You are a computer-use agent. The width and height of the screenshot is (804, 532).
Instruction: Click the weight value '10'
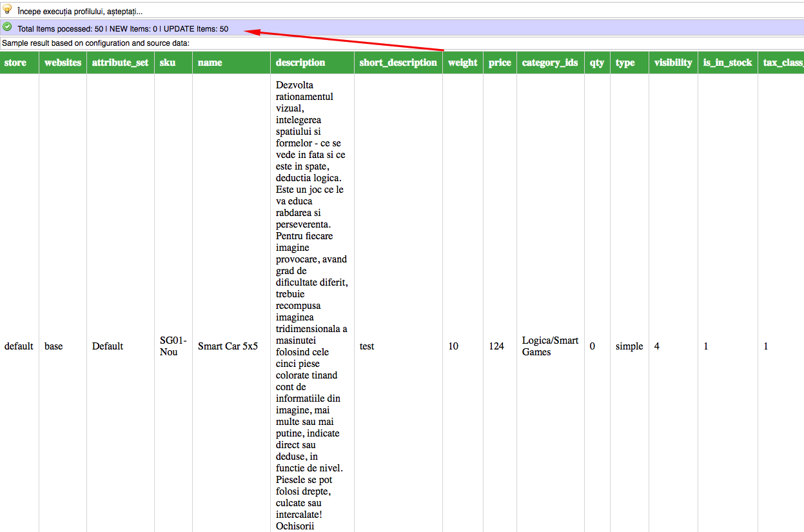tap(453, 346)
